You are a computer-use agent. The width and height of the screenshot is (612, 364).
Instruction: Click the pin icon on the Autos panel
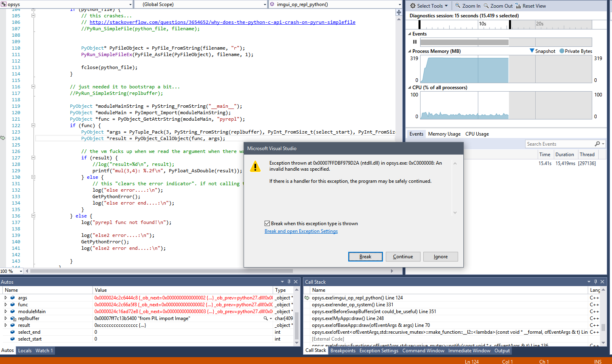point(288,282)
